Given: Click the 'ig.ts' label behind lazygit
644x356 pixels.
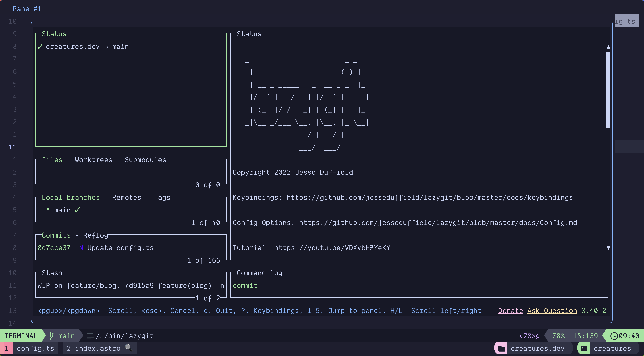Looking at the screenshot, I should tap(625, 21).
